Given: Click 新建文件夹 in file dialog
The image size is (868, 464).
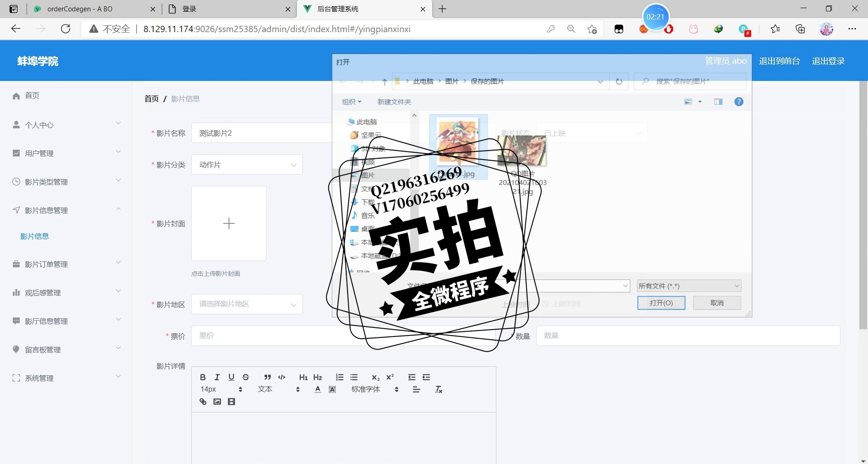Looking at the screenshot, I should tap(394, 102).
